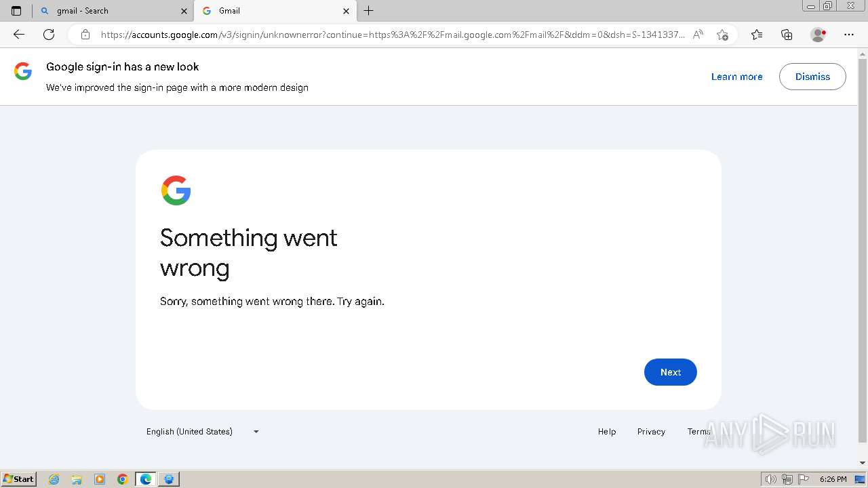Open the Terms link
This screenshot has width=868, height=488.
(x=698, y=432)
